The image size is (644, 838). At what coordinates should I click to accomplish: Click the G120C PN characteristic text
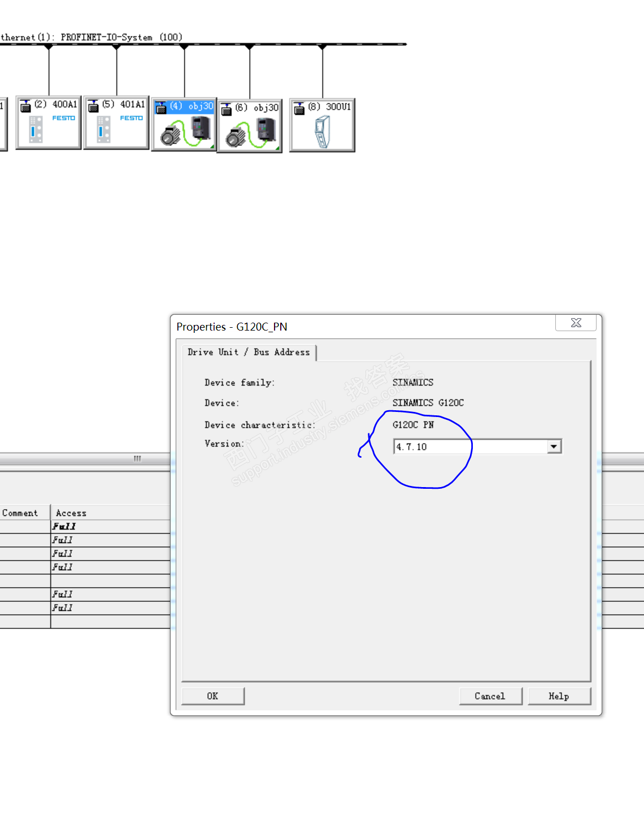click(x=413, y=425)
